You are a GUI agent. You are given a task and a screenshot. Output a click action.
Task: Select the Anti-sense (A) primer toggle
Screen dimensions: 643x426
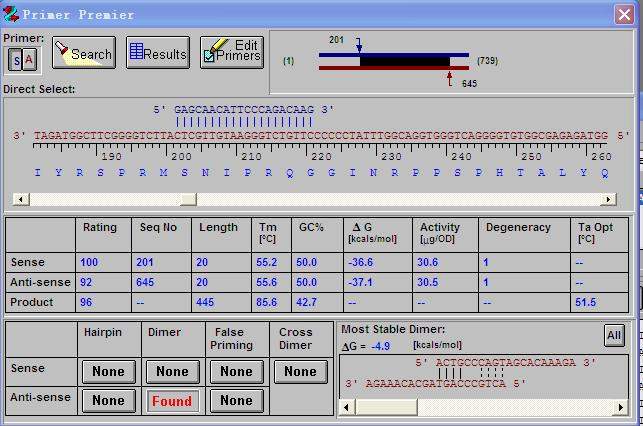tap(29, 60)
